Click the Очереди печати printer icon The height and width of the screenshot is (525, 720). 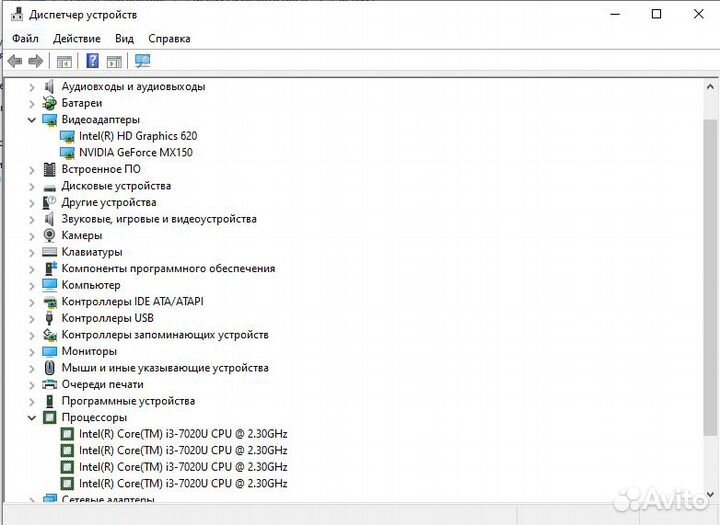point(49,384)
